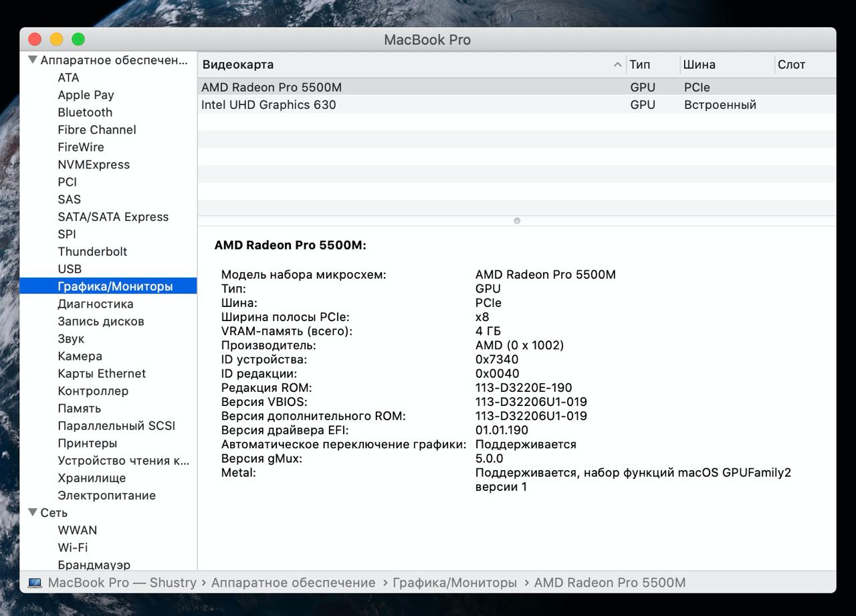Click Графика/Мониторы in the path bar
This screenshot has height=616, width=856.
point(455,583)
